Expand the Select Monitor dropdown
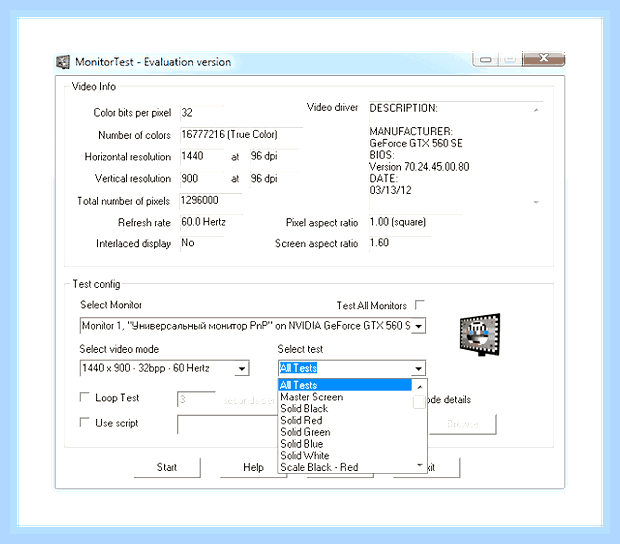 pyautogui.click(x=418, y=326)
